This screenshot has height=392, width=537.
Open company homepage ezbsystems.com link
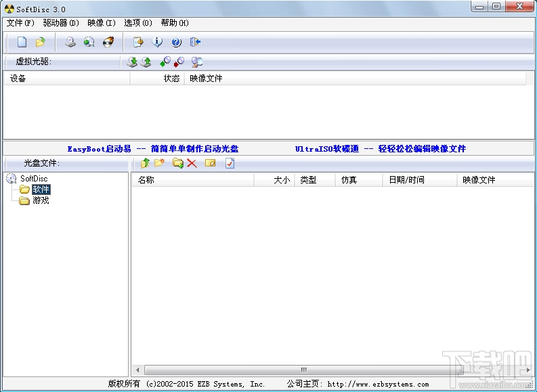(x=378, y=384)
